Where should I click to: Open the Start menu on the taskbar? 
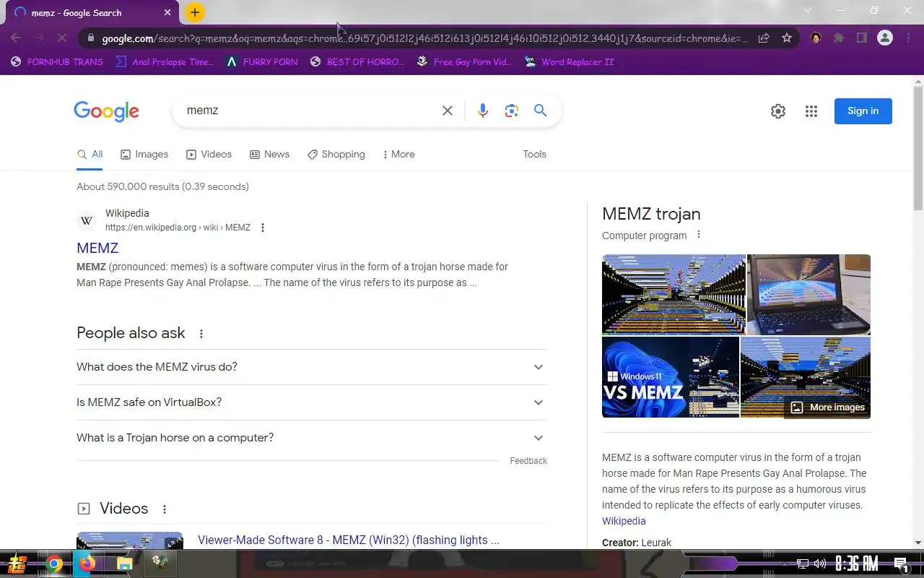(x=17, y=564)
